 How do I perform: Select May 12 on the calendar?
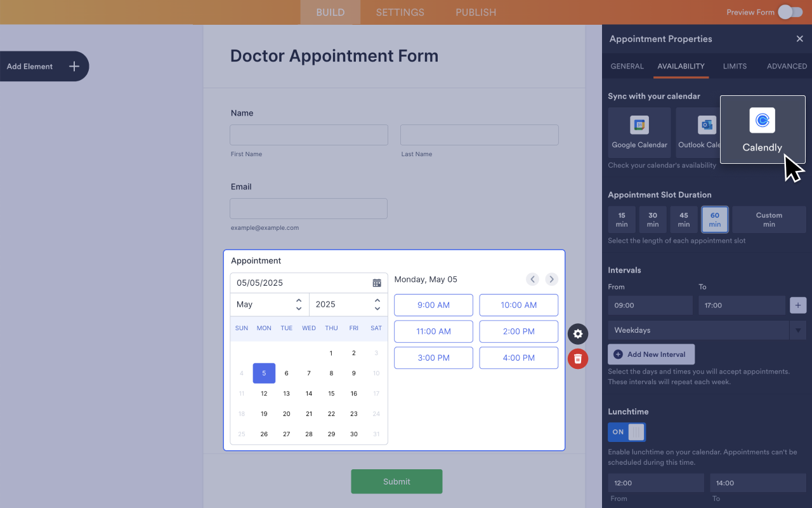264,393
